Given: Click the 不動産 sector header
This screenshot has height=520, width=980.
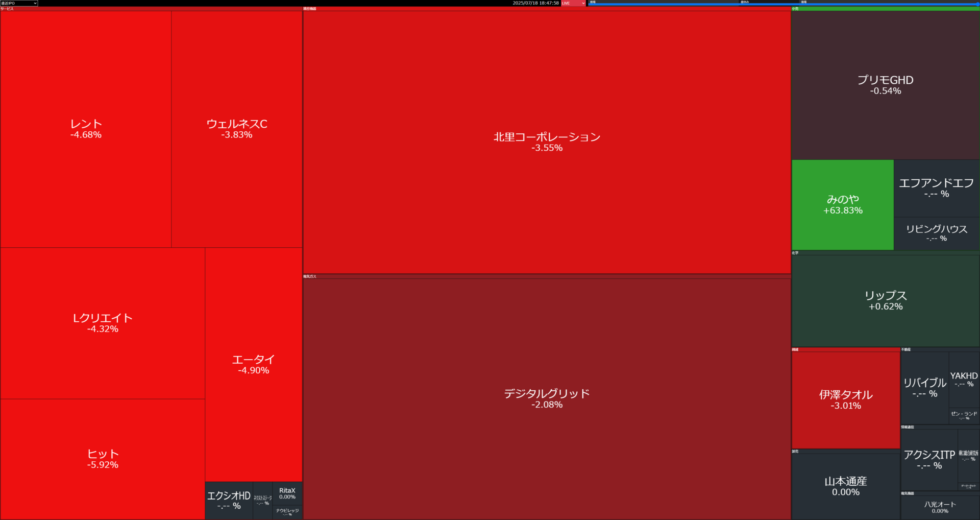Looking at the screenshot, I should click(940, 349).
